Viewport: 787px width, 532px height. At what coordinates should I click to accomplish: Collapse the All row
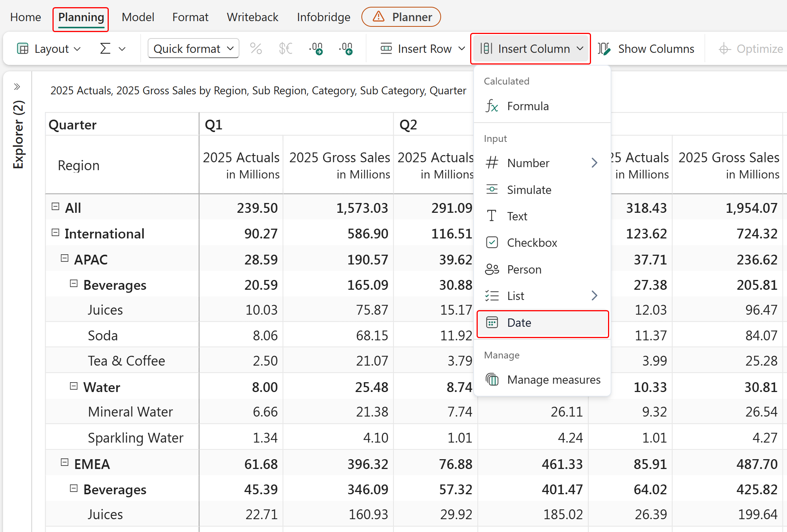pyautogui.click(x=56, y=206)
